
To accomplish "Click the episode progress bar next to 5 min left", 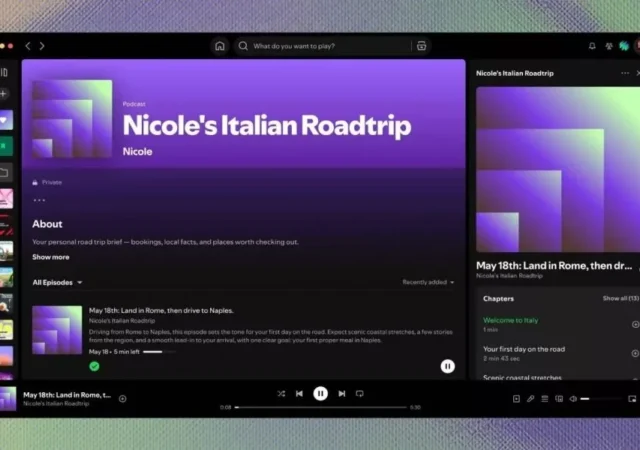I will tap(159, 352).
